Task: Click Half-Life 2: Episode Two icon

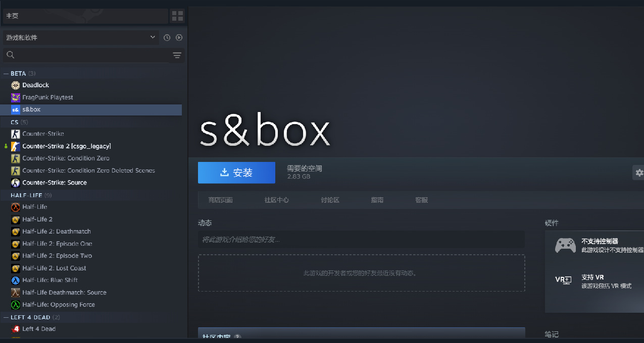Action: [16, 256]
